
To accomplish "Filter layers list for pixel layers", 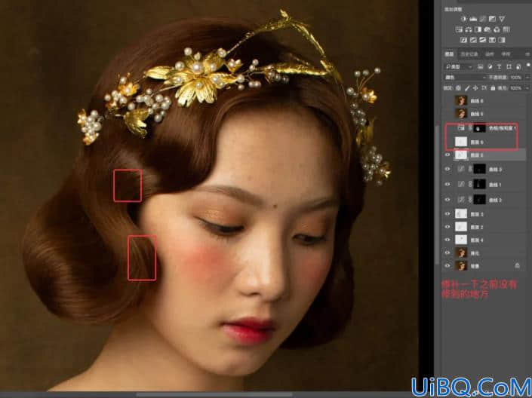I will click(x=480, y=66).
